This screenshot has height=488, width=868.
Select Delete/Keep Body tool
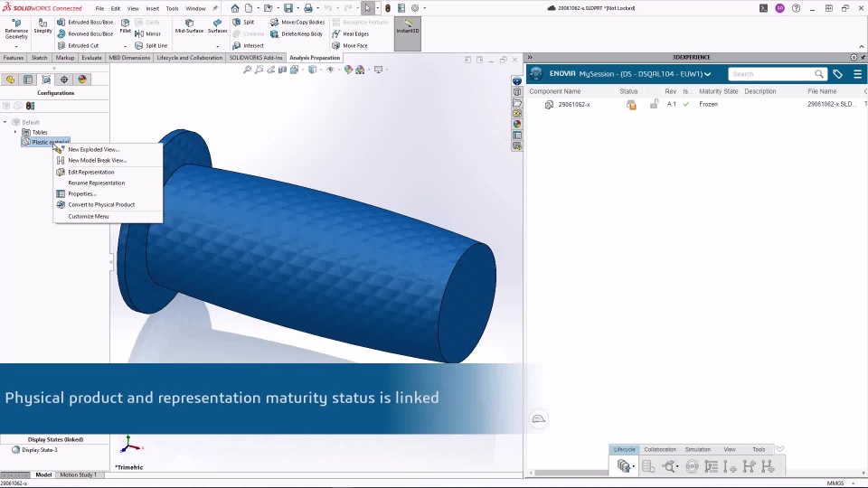[297, 33]
